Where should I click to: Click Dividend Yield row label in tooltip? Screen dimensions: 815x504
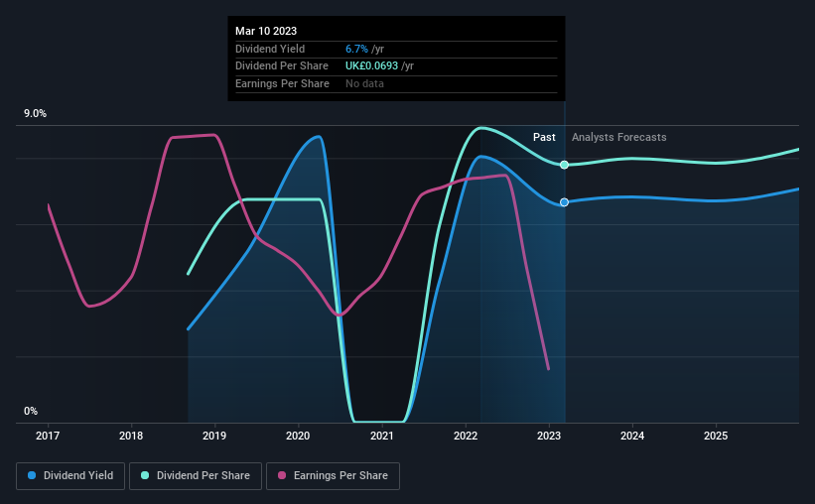270,49
